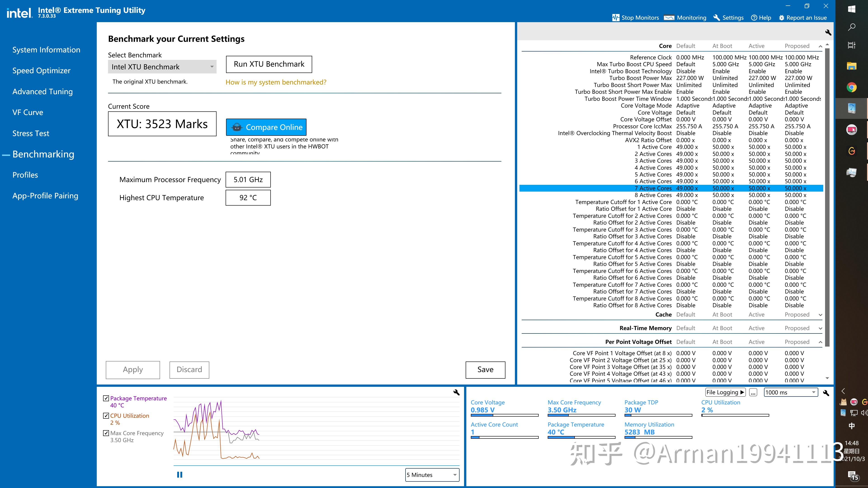Click the Intel XTU gauge taskbar icon
The image size is (868, 488).
851,108
